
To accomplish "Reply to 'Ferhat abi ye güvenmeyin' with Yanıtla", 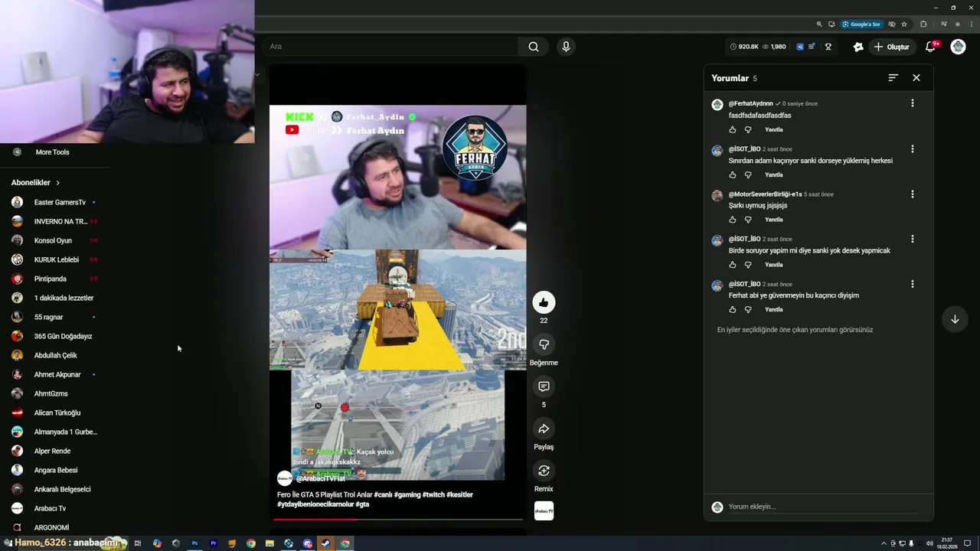I will pos(774,310).
